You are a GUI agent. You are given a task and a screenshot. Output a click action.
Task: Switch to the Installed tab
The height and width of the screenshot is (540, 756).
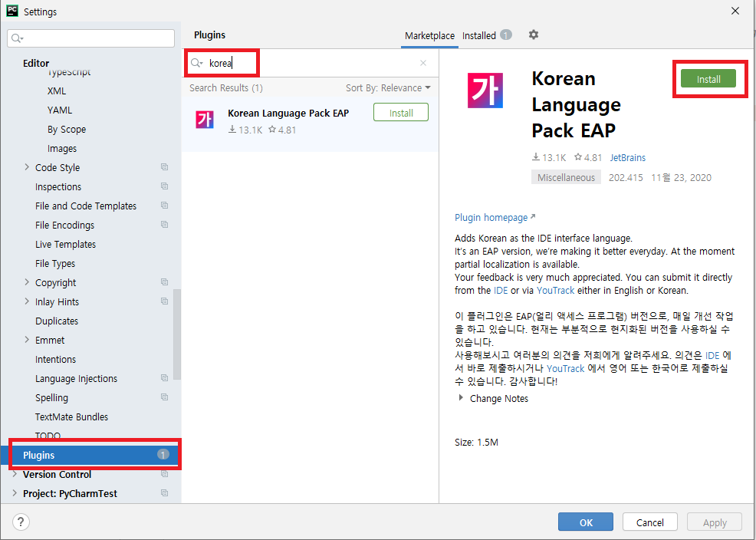[x=478, y=36]
